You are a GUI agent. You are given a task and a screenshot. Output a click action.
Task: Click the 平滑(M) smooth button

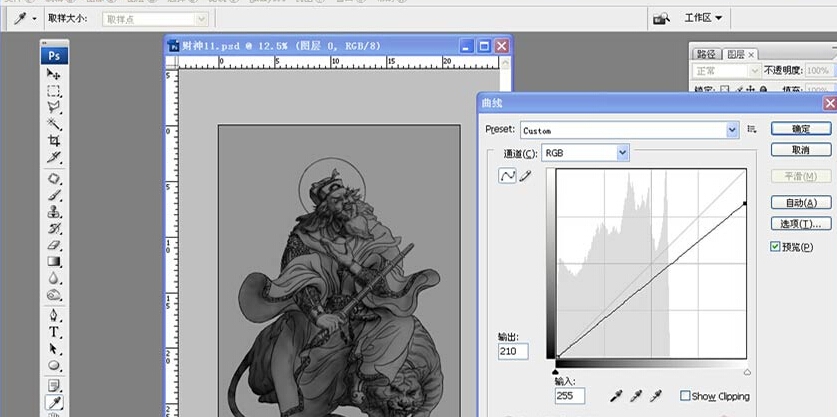[801, 176]
